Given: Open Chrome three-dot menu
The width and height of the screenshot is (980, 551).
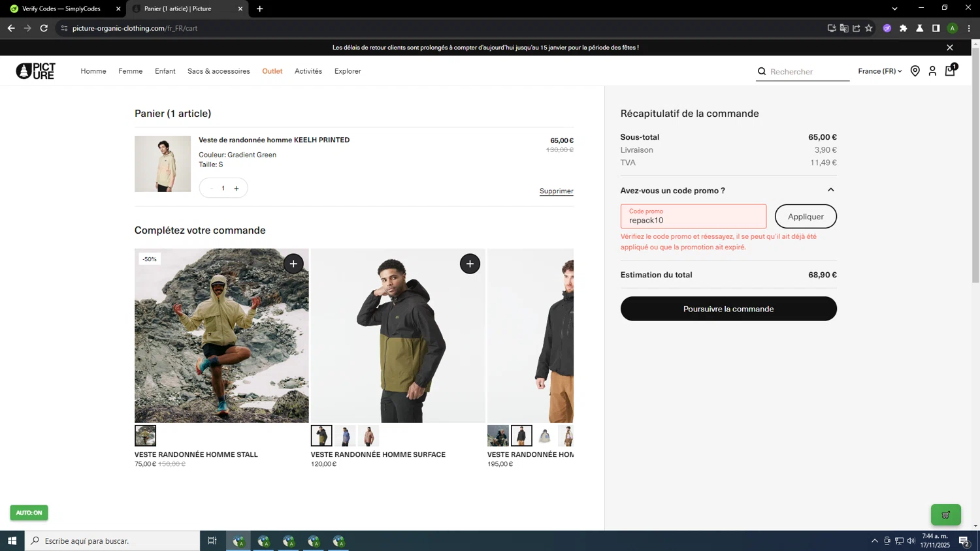Looking at the screenshot, I should click(x=969, y=28).
